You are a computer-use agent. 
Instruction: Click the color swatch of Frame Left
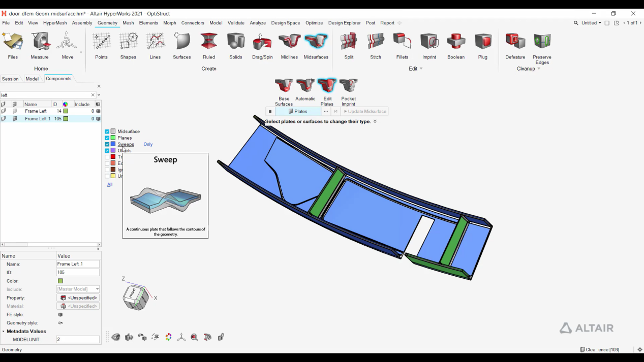(x=66, y=111)
